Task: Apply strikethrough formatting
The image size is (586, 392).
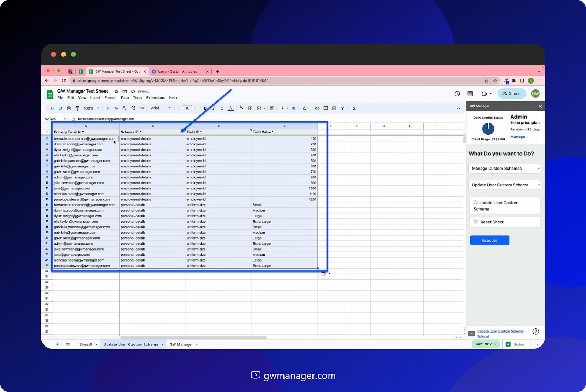Action: [222, 108]
